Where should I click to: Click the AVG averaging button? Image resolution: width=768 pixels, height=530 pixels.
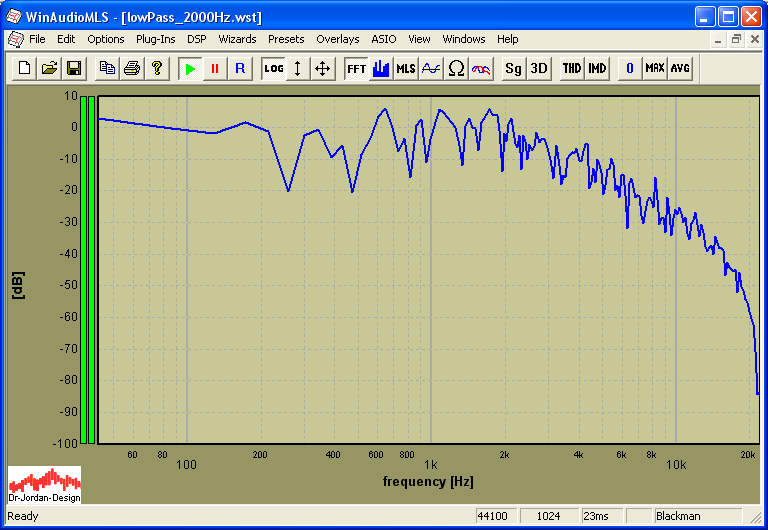[x=680, y=68]
